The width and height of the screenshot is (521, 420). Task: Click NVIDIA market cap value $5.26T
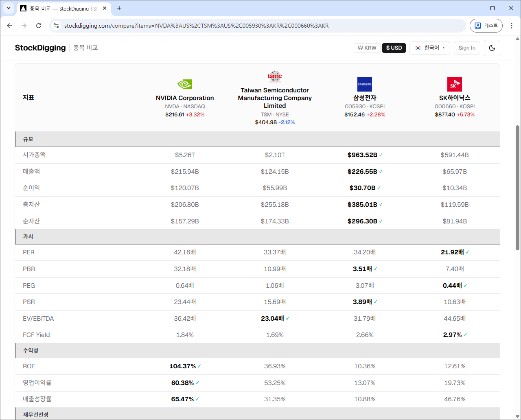click(185, 155)
